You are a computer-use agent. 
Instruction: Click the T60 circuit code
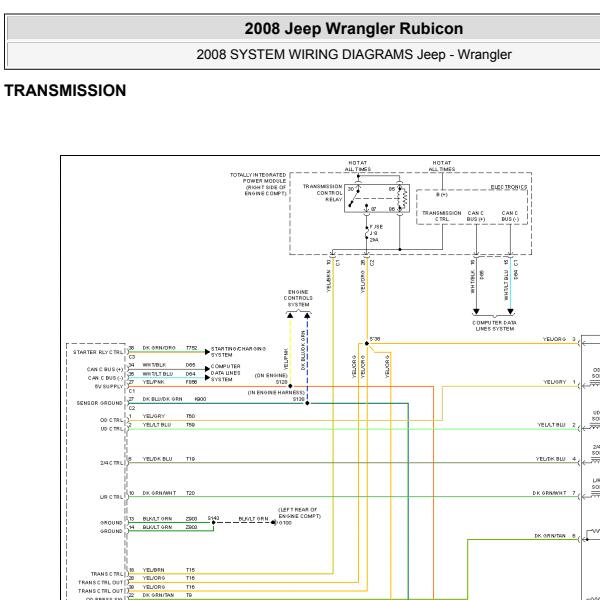pos(190,416)
